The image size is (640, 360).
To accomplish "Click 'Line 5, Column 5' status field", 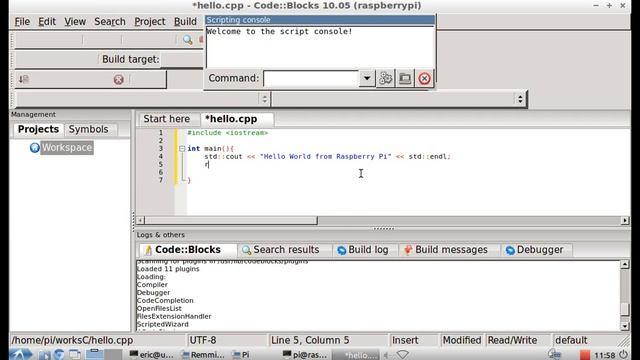I will 310,340.
